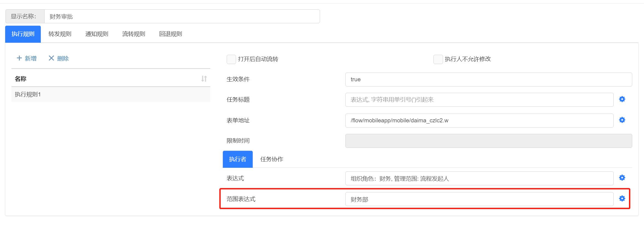Click the 范围表达式 field showing 财务部

[479, 199]
